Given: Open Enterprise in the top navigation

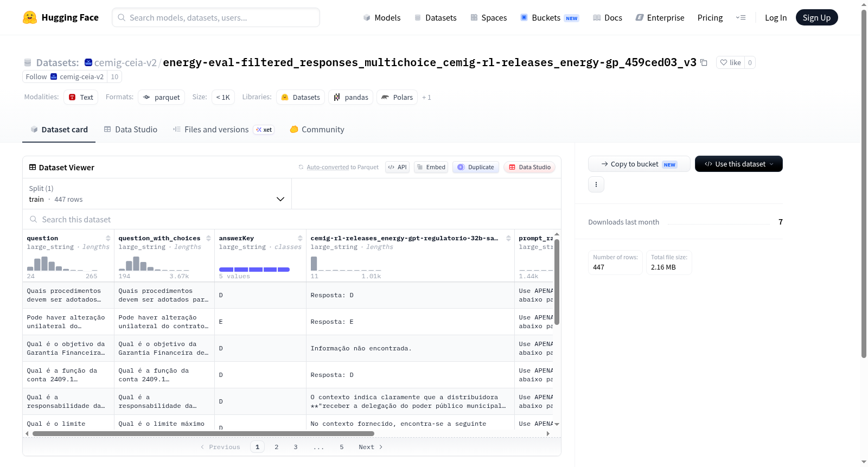Looking at the screenshot, I should (660, 17).
